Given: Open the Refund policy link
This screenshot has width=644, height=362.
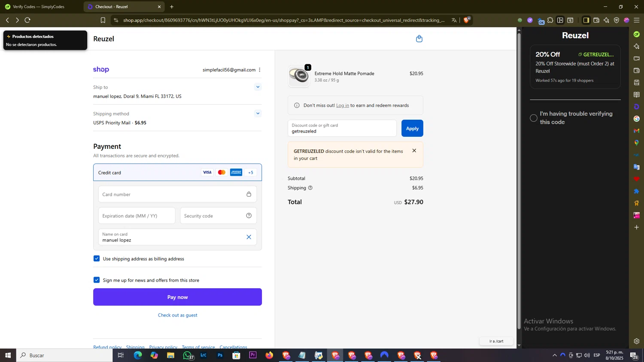Looking at the screenshot, I should (x=107, y=347).
